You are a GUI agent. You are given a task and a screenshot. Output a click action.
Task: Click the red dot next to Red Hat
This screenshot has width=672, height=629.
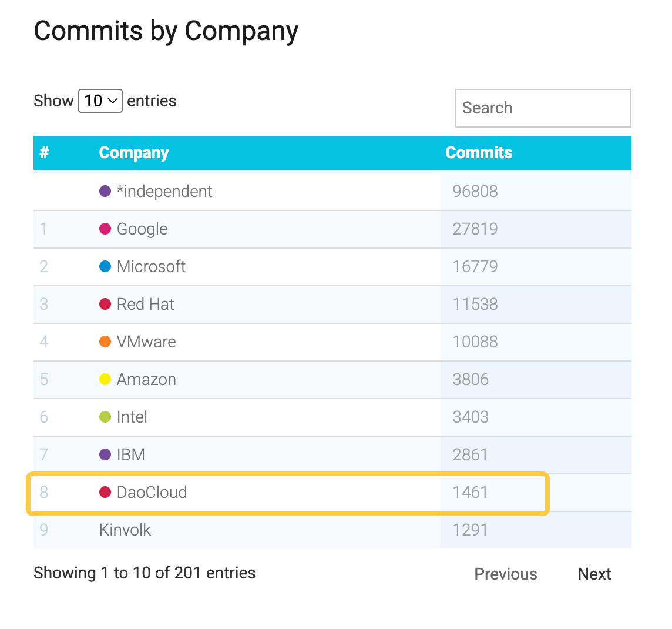pos(105,304)
